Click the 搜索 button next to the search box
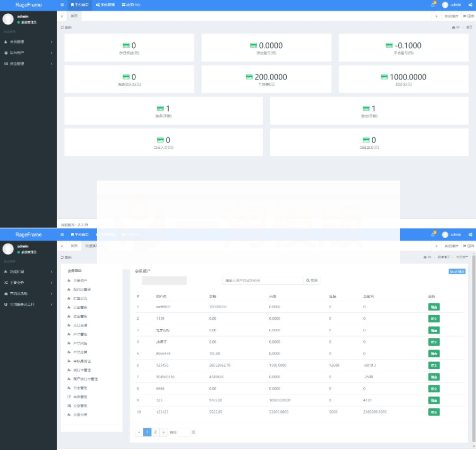The height and width of the screenshot is (450, 476). [312, 281]
